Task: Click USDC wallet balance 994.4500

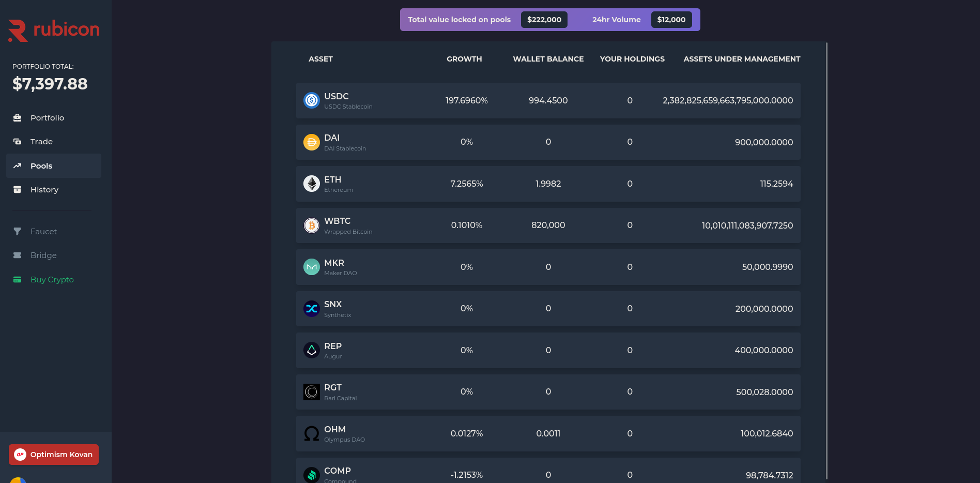Action: (x=548, y=100)
